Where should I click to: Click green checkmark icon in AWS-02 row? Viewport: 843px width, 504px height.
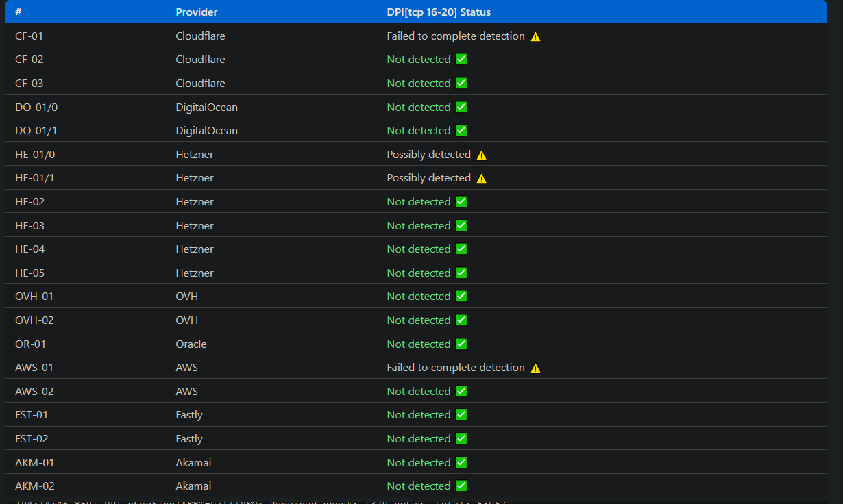tap(461, 392)
